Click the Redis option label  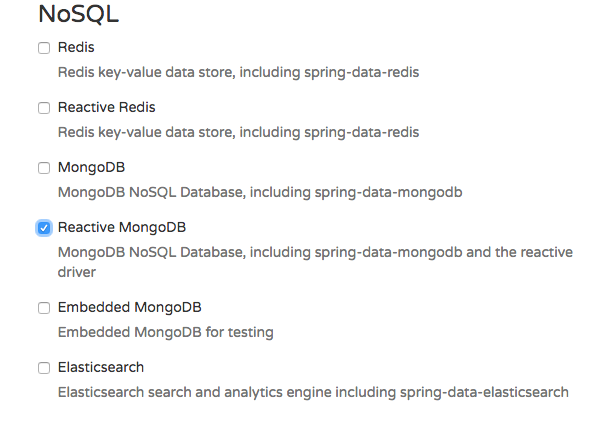[x=76, y=47]
